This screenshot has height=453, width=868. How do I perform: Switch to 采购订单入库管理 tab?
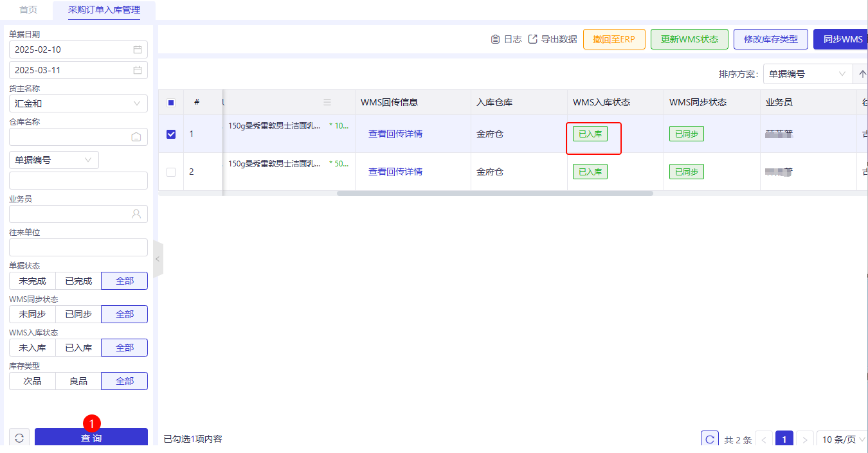point(104,10)
